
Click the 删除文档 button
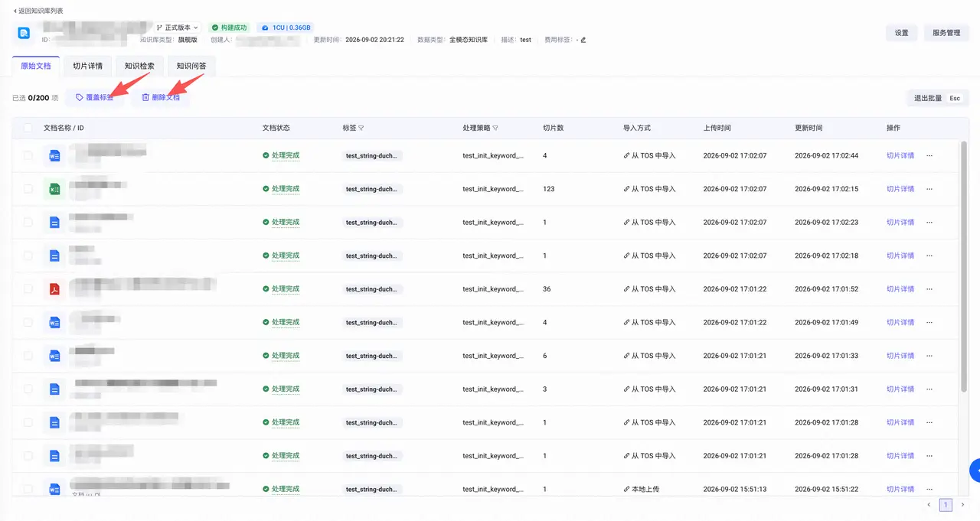pyautogui.click(x=161, y=98)
